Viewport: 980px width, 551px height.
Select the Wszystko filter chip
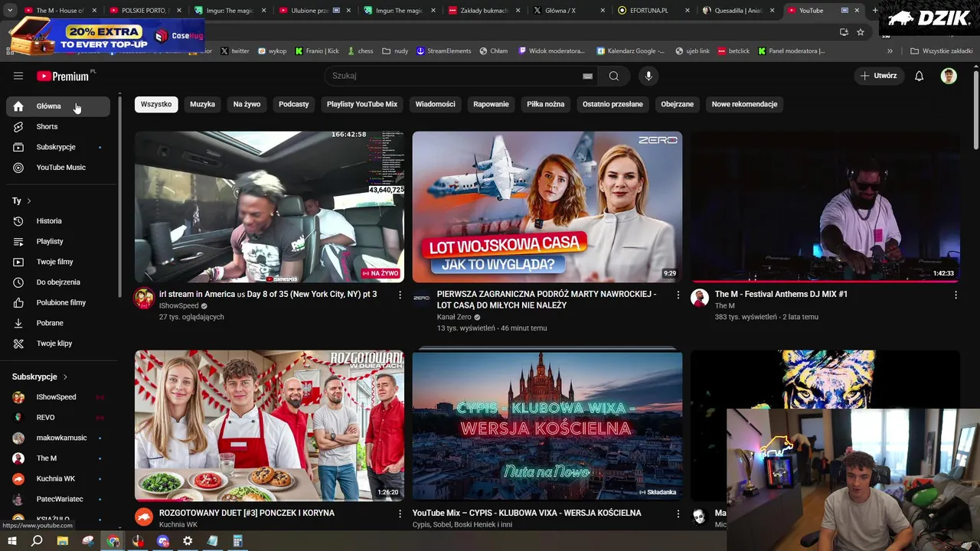(156, 104)
